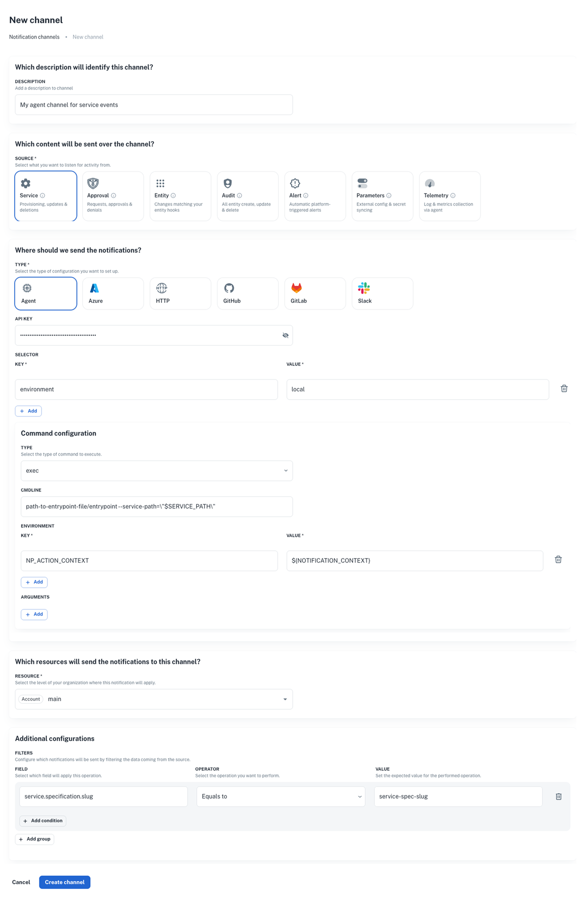Select the Approval shield icon
The image size is (588, 898).
(93, 183)
